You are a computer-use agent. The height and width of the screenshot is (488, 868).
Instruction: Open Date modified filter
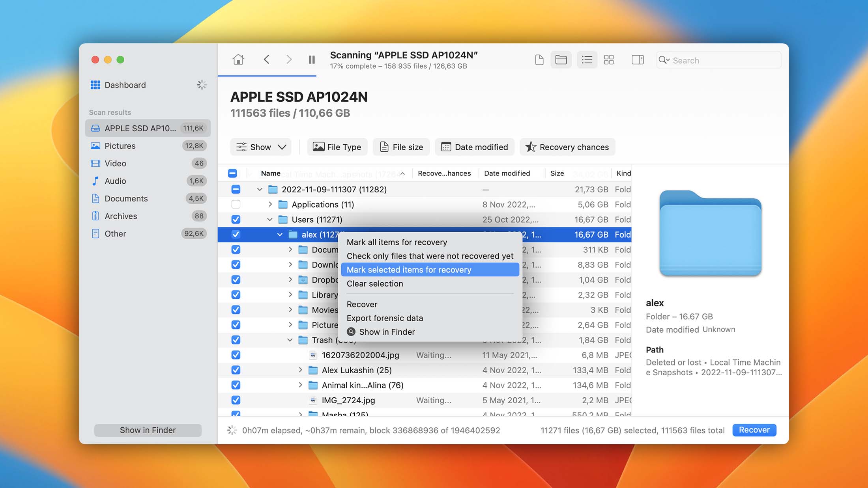pos(475,147)
